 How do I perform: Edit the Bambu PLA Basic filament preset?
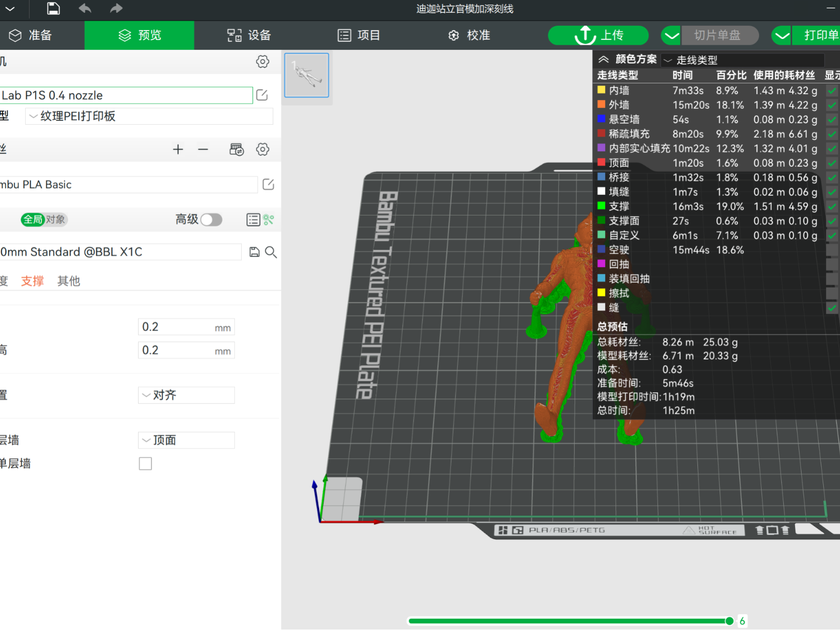(x=268, y=185)
